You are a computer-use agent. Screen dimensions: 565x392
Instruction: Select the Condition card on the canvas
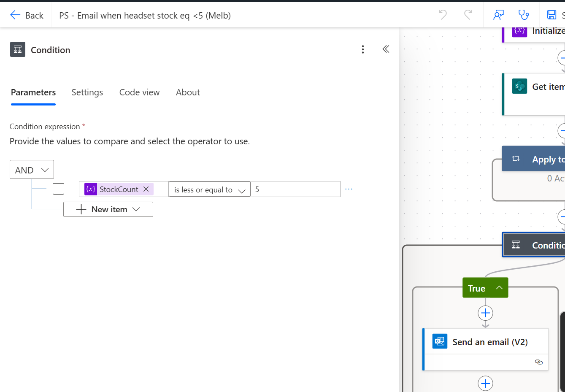coord(534,245)
